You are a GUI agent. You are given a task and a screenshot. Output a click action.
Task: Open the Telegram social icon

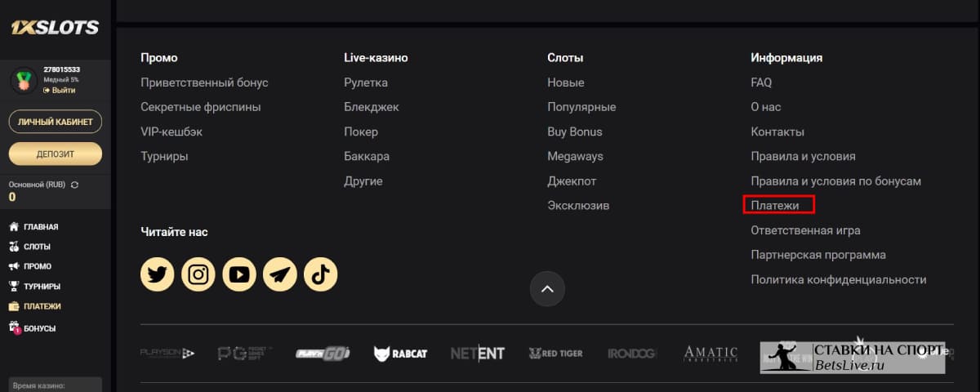pos(280,274)
